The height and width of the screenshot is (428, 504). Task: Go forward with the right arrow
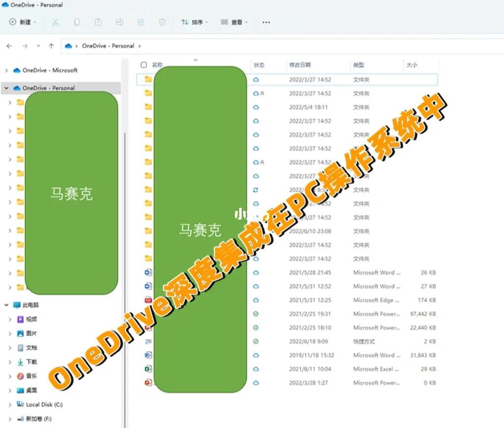pyautogui.click(x=25, y=46)
